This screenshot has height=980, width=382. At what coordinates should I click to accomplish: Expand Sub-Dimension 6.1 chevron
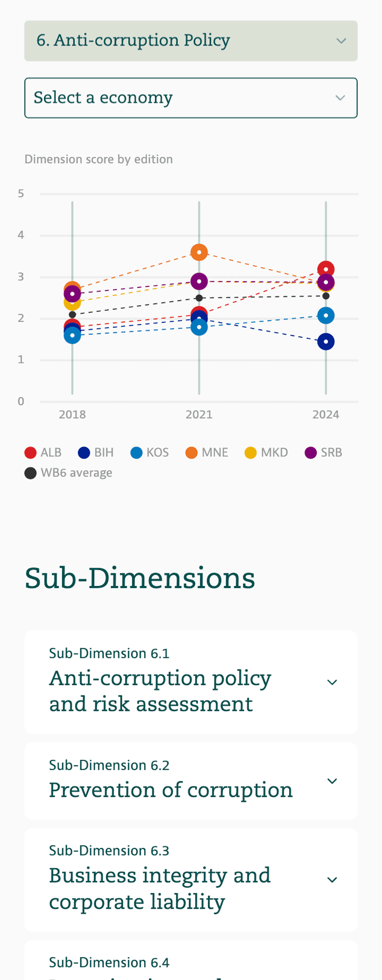pyautogui.click(x=332, y=682)
